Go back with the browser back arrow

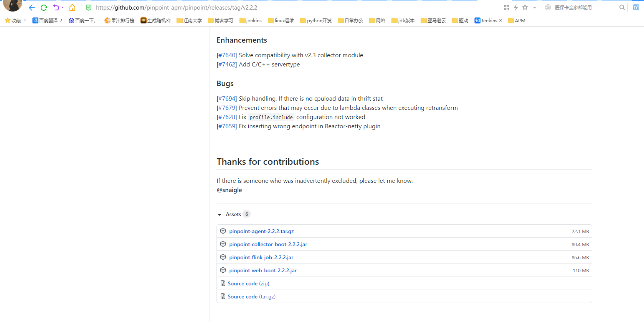tap(32, 8)
